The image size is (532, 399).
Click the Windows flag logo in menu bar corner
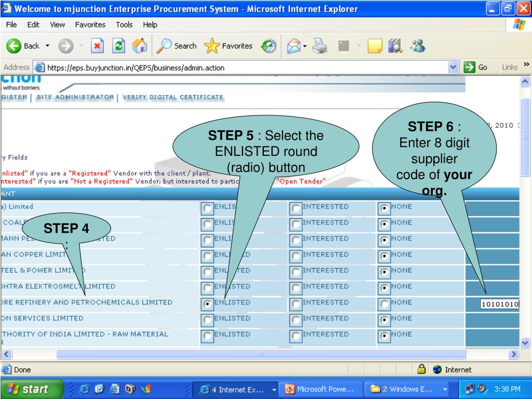tap(519, 24)
